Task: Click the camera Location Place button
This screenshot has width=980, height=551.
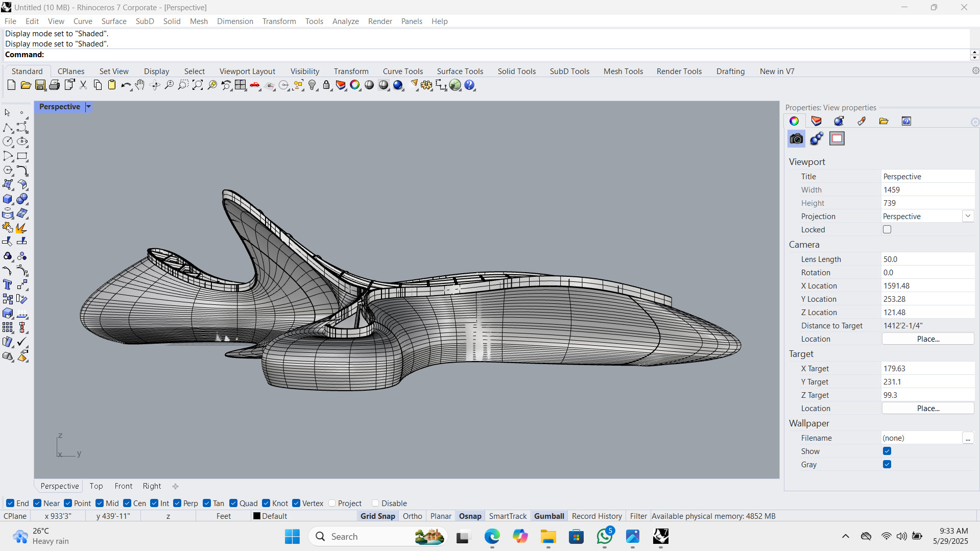Action: pos(928,339)
